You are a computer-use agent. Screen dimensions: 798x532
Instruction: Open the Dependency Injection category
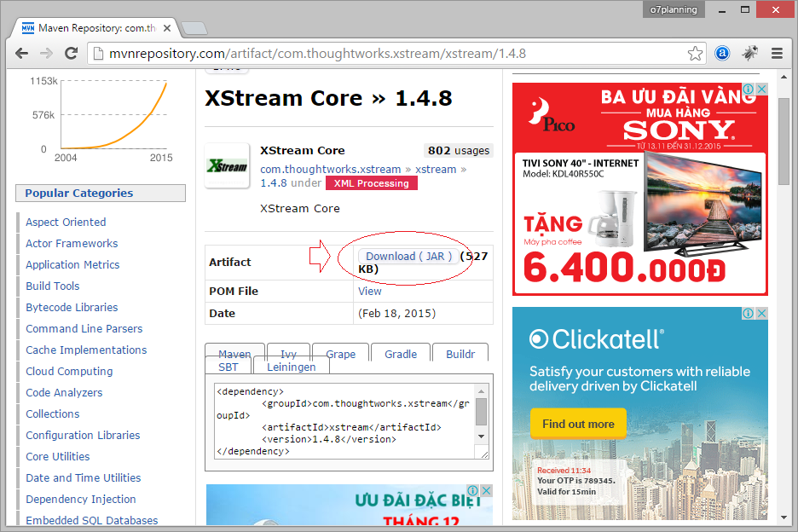click(81, 500)
